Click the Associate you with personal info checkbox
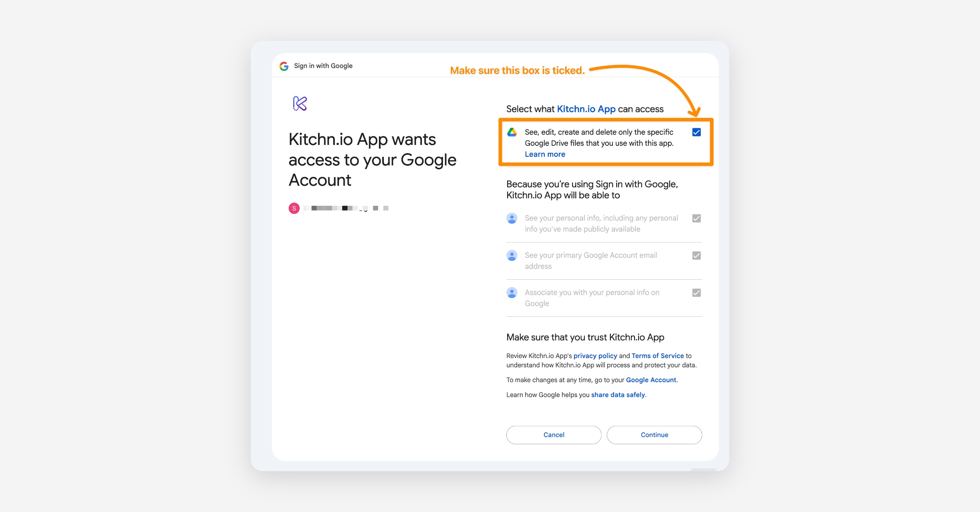 697,293
